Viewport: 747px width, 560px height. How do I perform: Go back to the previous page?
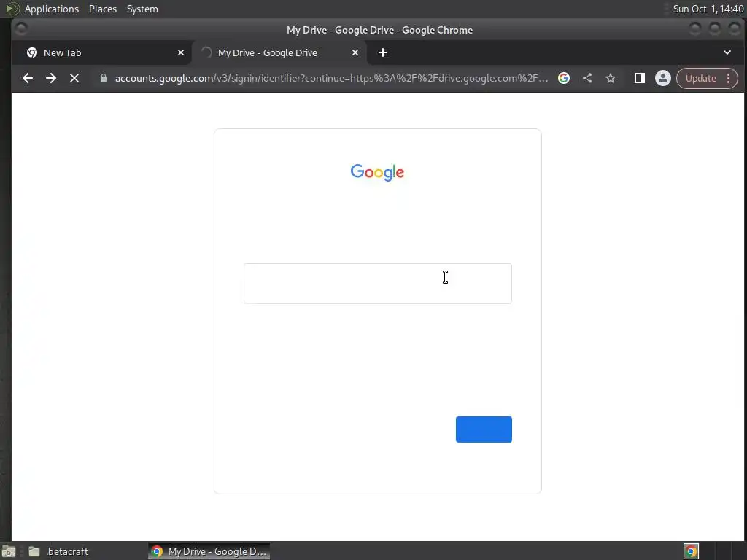(x=28, y=78)
